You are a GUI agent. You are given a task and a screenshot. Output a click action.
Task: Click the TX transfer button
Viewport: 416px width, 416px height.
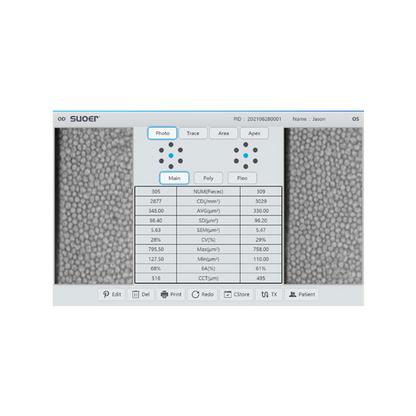269,294
